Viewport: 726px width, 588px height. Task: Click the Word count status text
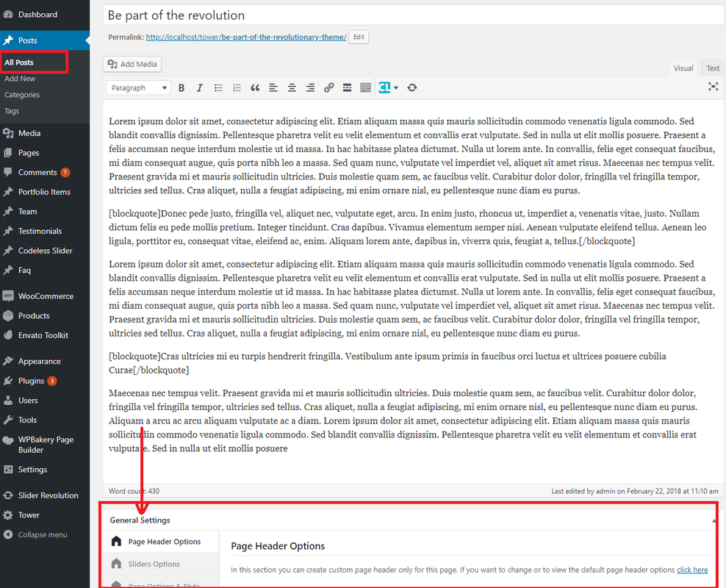tap(134, 491)
